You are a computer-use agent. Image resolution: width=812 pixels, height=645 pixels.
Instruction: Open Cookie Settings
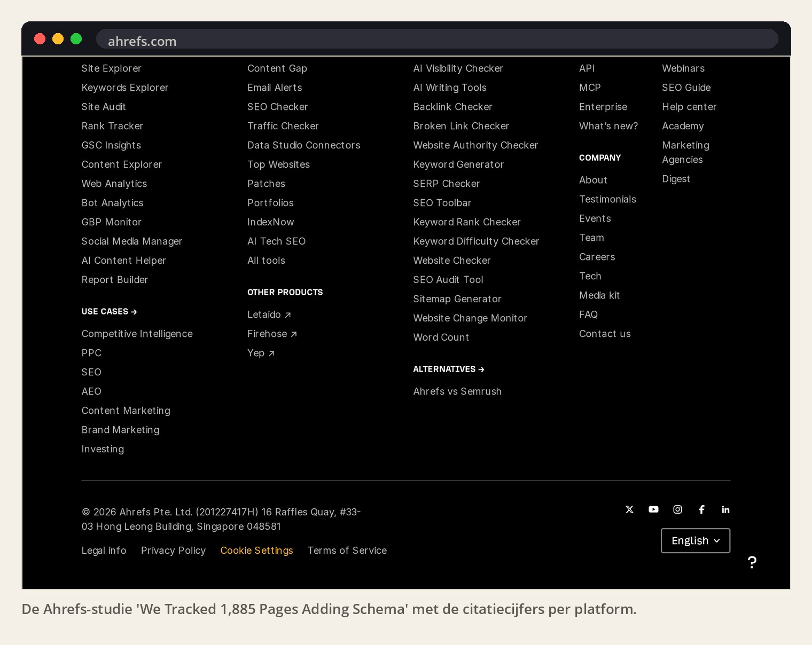click(x=256, y=550)
